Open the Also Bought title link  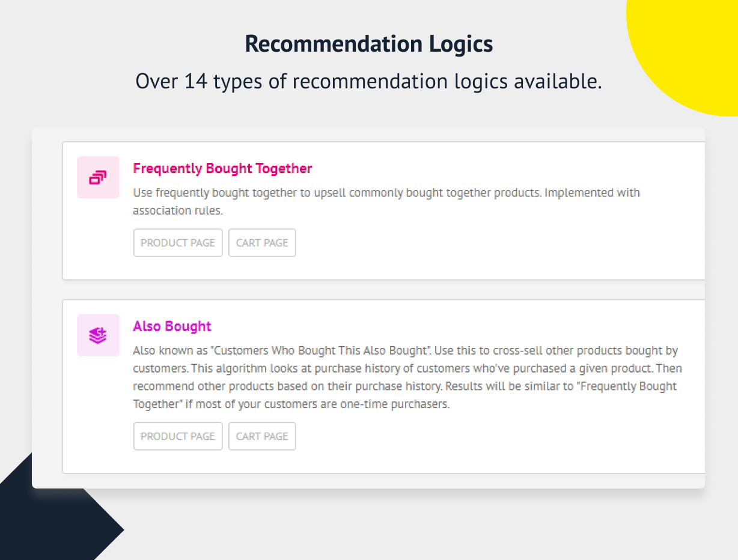[x=172, y=326]
